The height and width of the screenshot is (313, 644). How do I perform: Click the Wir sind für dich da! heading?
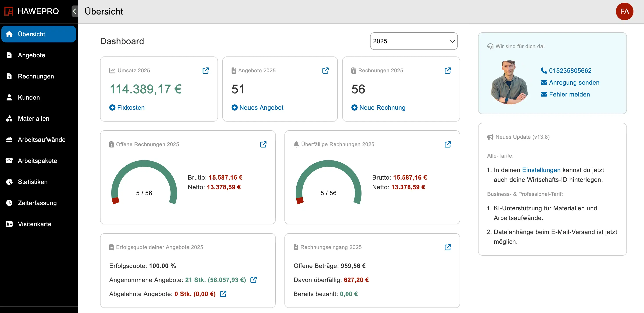pyautogui.click(x=516, y=46)
